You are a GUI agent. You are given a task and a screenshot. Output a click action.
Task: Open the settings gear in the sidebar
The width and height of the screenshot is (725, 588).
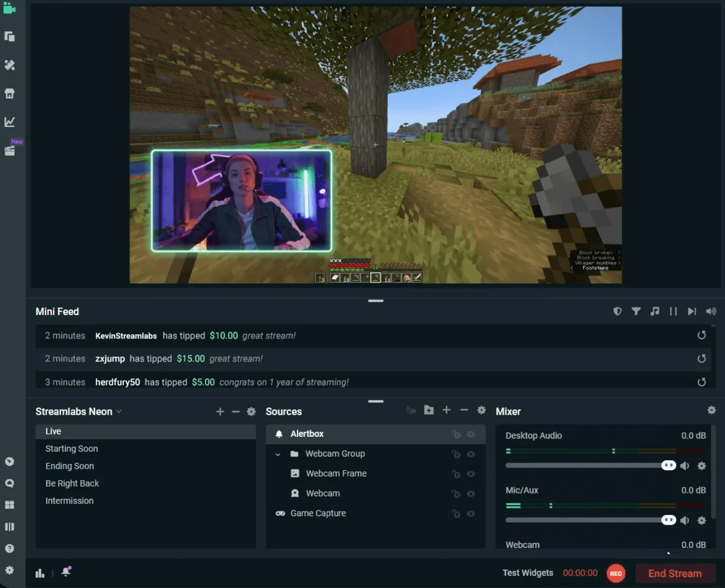click(9, 570)
